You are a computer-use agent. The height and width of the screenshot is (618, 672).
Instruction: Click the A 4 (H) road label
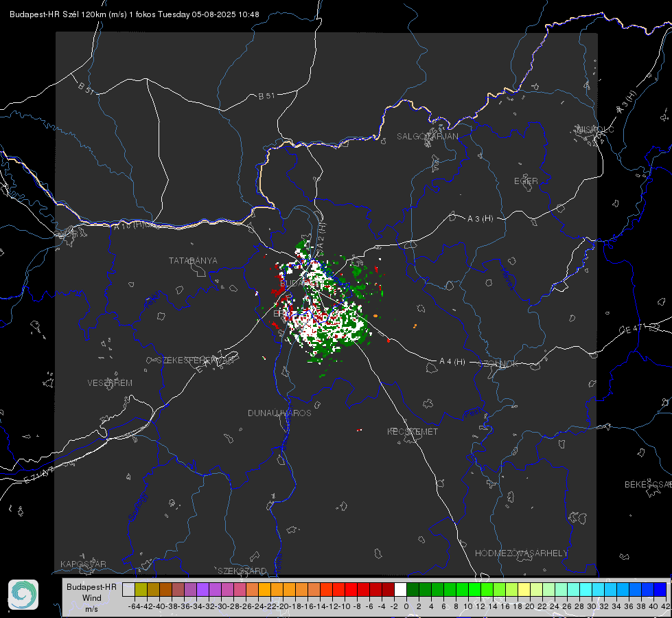(452, 362)
